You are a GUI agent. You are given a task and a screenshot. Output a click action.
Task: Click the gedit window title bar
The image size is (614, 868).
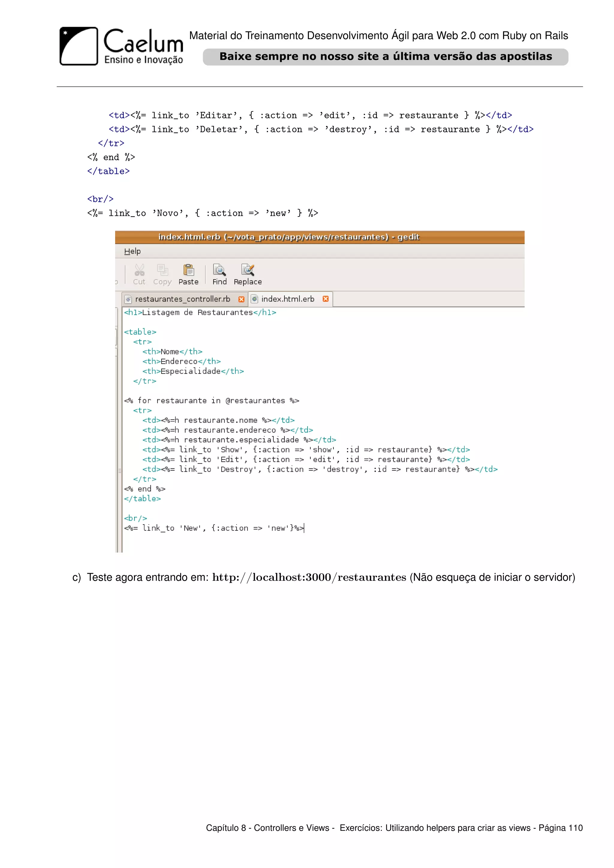pyautogui.click(x=320, y=237)
